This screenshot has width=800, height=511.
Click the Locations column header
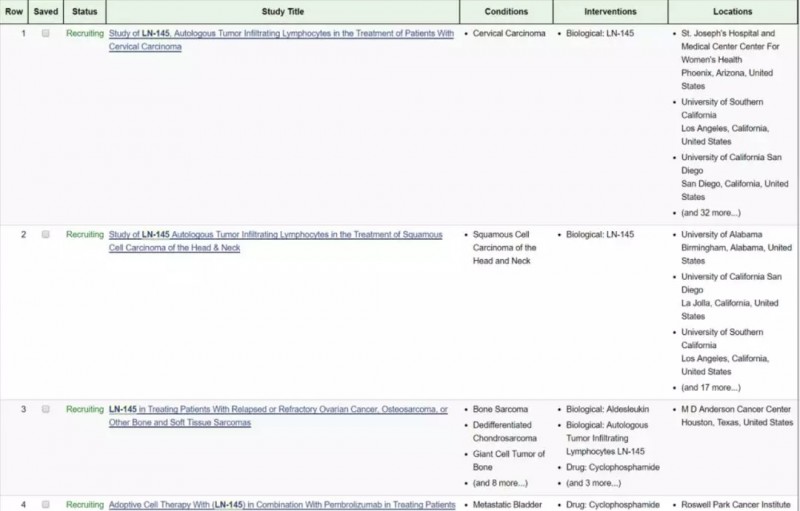pyautogui.click(x=733, y=12)
